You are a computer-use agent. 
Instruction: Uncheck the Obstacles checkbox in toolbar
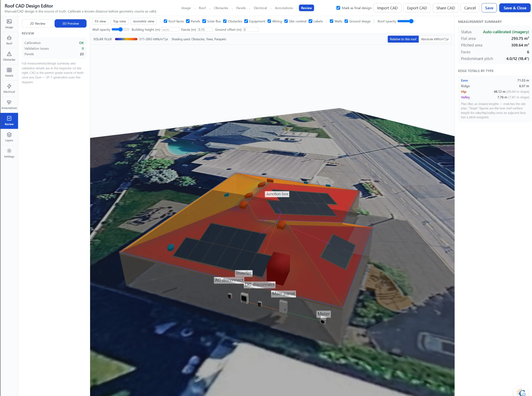225,21
